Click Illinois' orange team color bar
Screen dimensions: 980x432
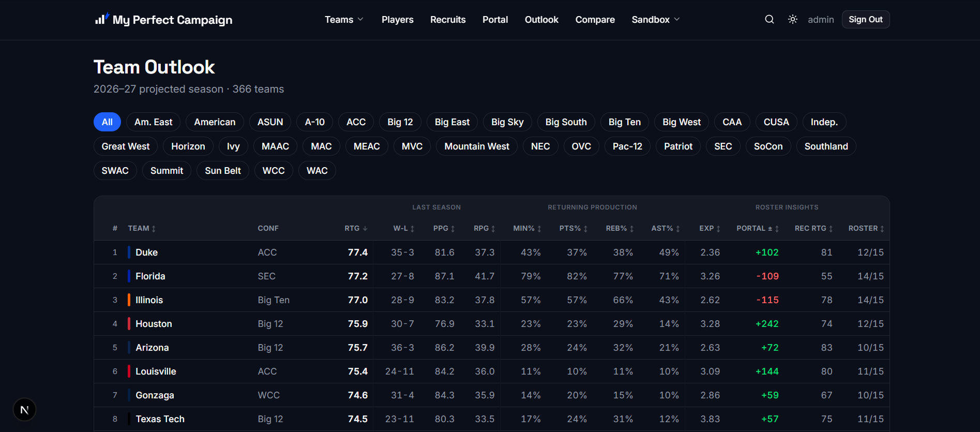(x=129, y=300)
